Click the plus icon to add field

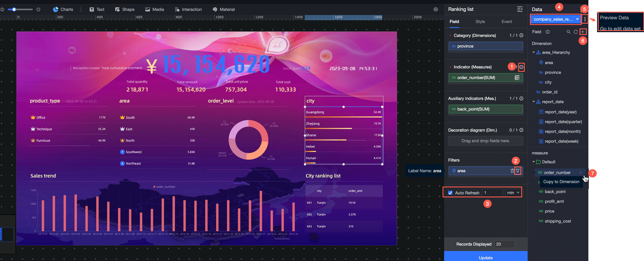tap(583, 32)
